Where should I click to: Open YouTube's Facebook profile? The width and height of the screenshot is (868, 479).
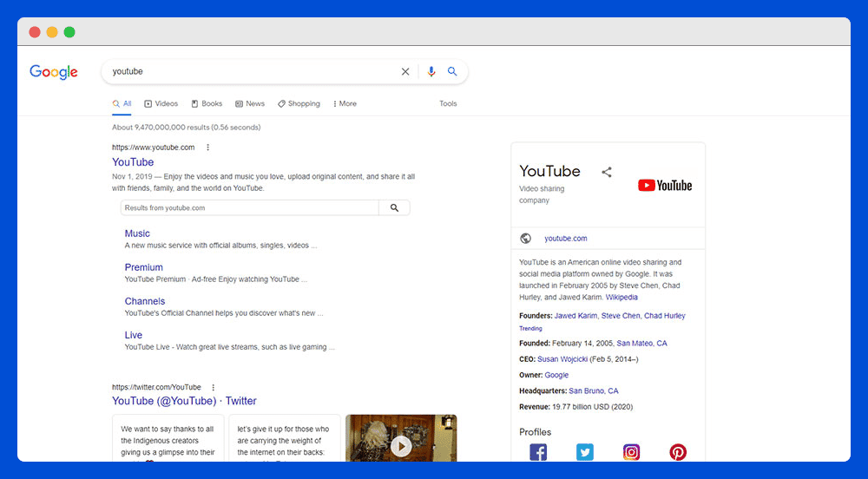(x=538, y=452)
